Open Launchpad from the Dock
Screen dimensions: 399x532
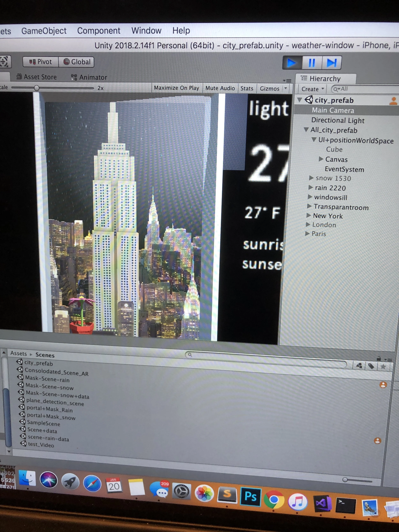(70, 482)
